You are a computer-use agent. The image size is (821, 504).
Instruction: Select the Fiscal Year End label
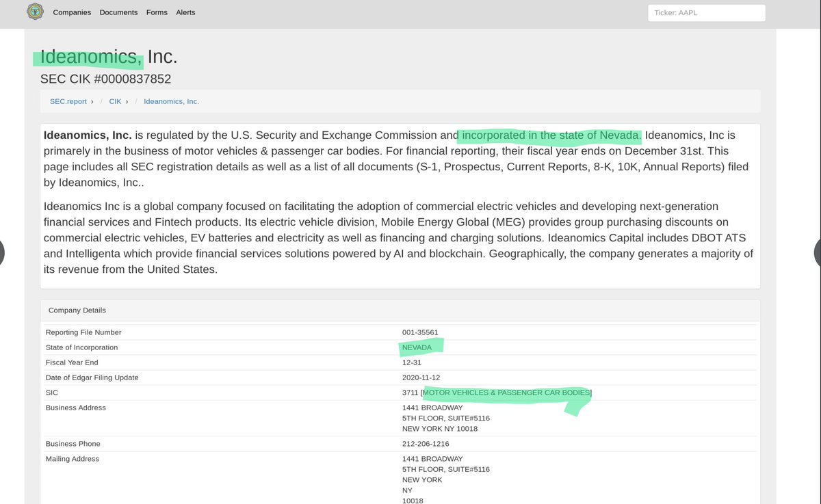[72, 362]
